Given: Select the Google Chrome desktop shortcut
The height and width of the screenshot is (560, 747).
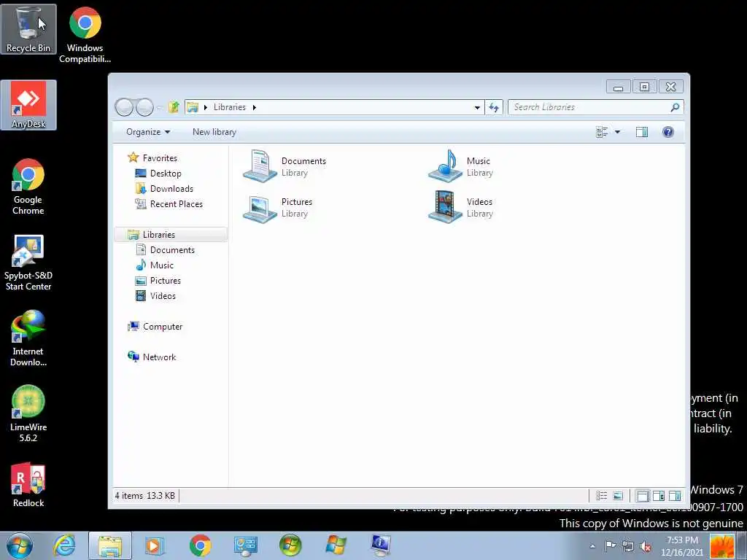Looking at the screenshot, I should coord(28,187).
